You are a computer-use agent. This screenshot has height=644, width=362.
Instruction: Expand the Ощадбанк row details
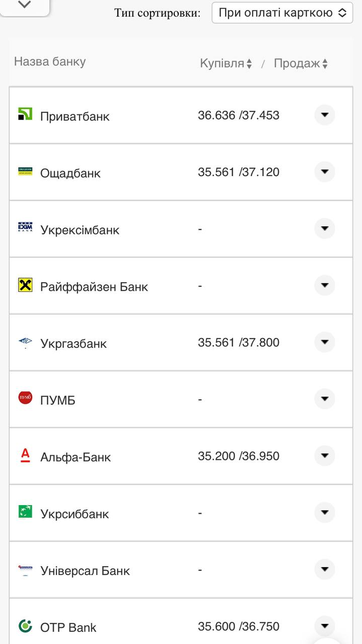coord(325,172)
